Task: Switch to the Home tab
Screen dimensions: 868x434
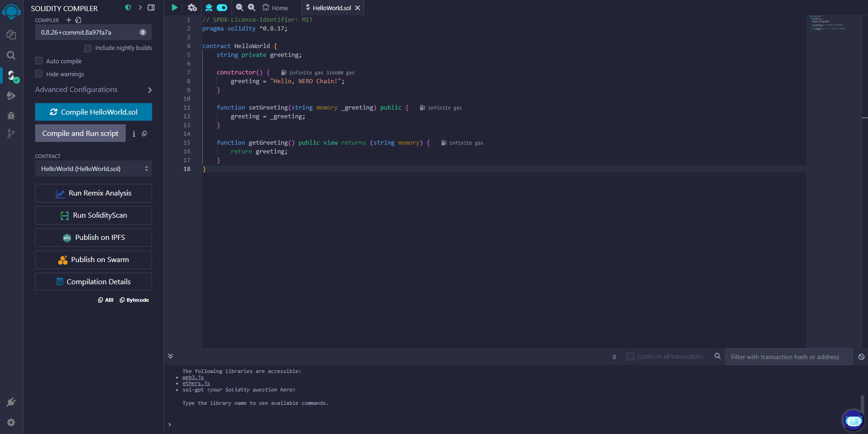Action: click(x=275, y=8)
